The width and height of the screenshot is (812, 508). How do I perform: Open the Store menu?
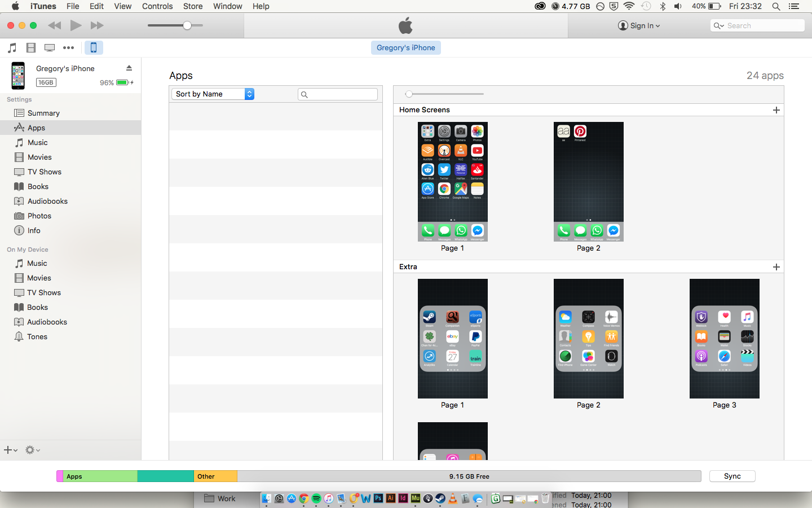(193, 6)
